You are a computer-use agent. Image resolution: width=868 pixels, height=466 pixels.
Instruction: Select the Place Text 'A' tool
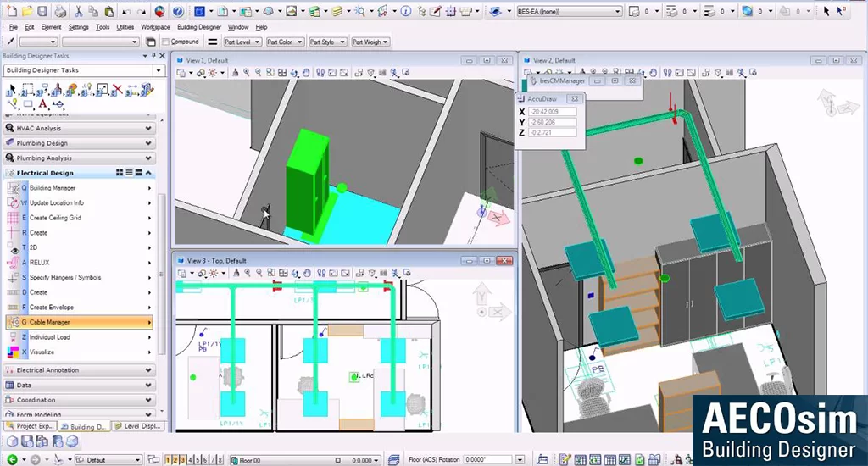(x=42, y=104)
